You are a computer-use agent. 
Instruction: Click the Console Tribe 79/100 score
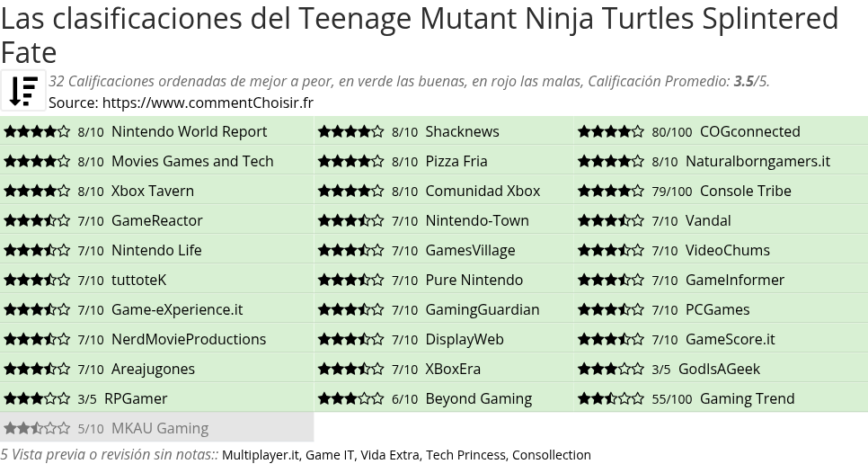672,191
